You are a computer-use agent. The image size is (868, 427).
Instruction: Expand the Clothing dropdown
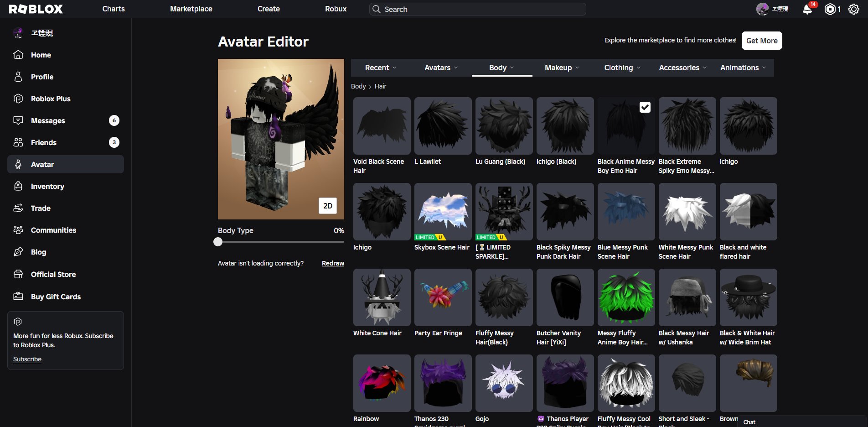[x=623, y=68]
